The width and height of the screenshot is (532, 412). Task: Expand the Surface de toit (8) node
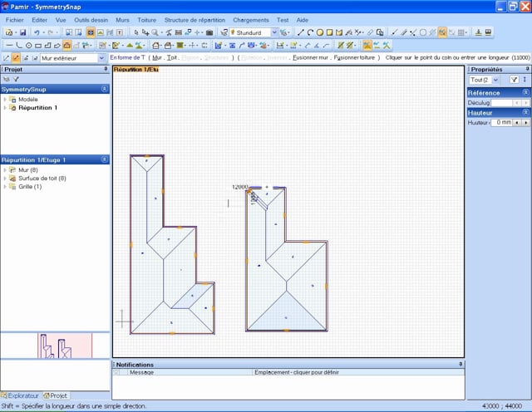[x=5, y=179]
